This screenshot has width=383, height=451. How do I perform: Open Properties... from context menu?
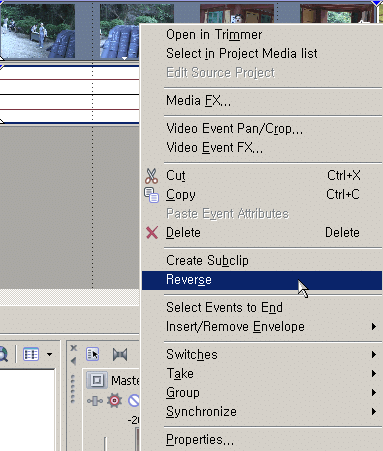coord(262,440)
